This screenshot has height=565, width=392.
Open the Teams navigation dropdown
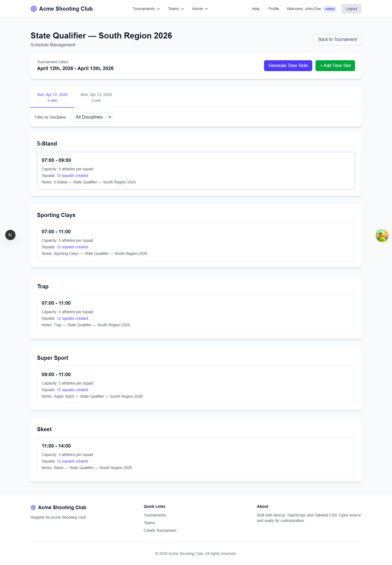(176, 9)
